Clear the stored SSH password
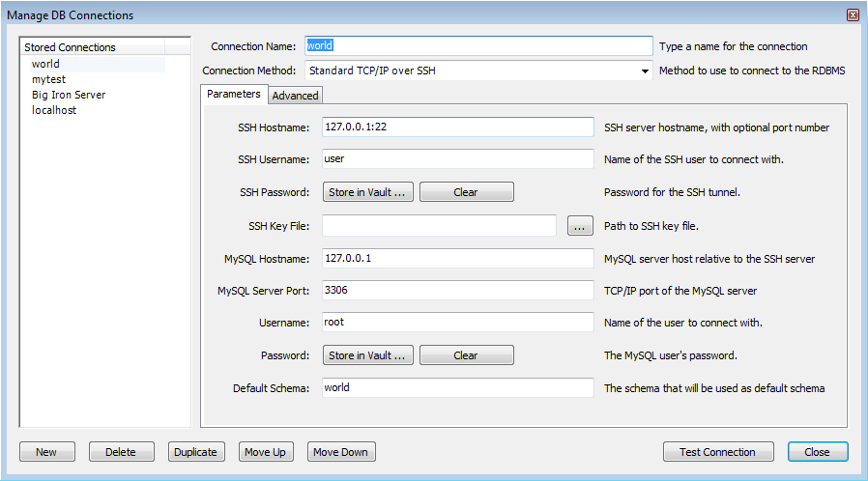This screenshot has height=481, width=868. pyautogui.click(x=466, y=192)
